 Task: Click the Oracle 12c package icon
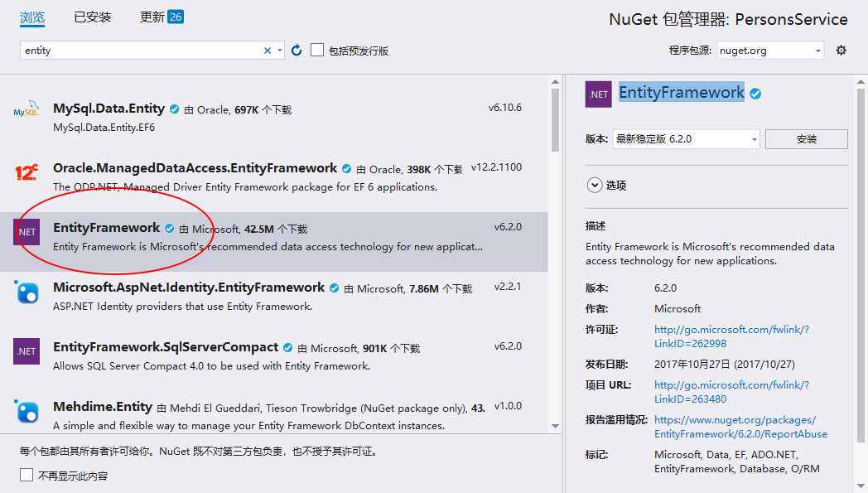pos(26,172)
